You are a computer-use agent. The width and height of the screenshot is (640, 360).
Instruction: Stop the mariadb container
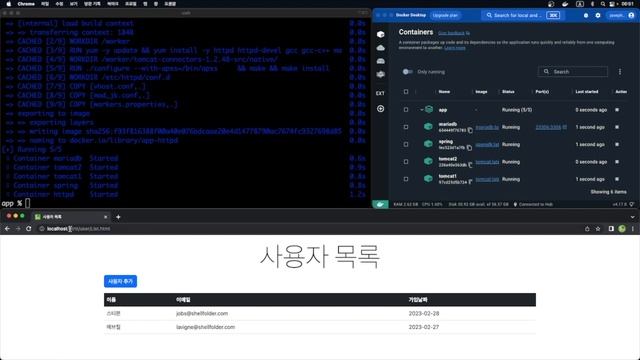[x=617, y=127]
